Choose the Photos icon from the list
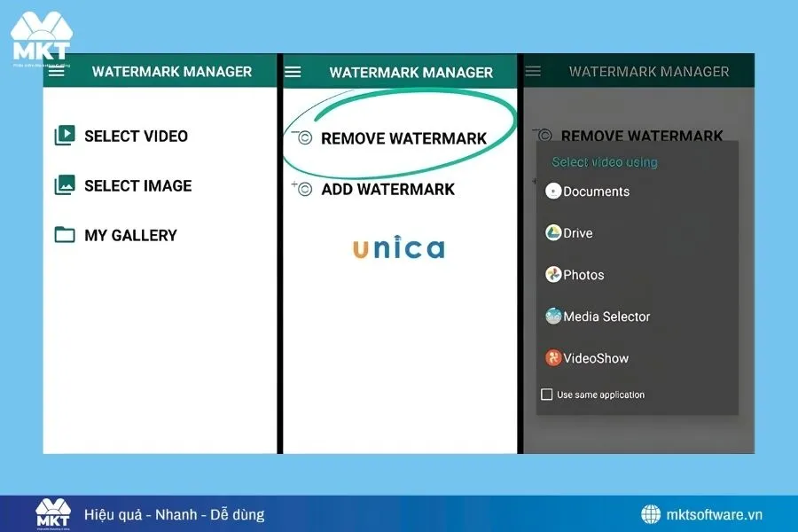Image resolution: width=798 pixels, height=532 pixels. [553, 275]
